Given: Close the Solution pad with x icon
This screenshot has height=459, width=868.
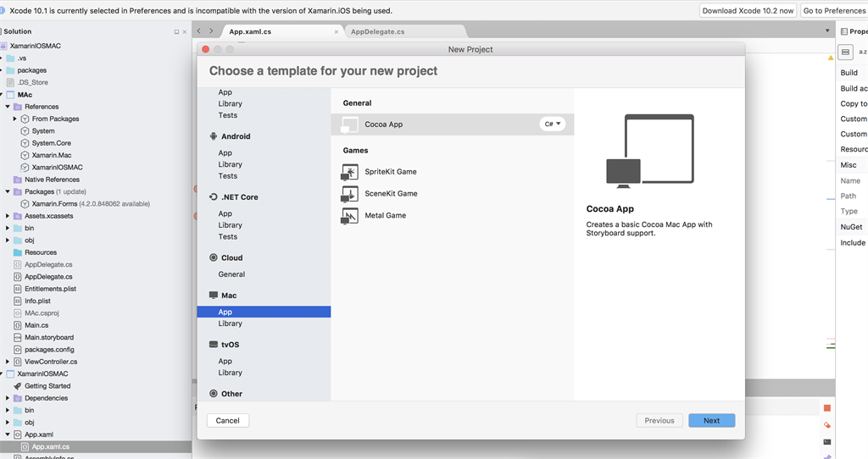Looking at the screenshot, I should coord(184,32).
